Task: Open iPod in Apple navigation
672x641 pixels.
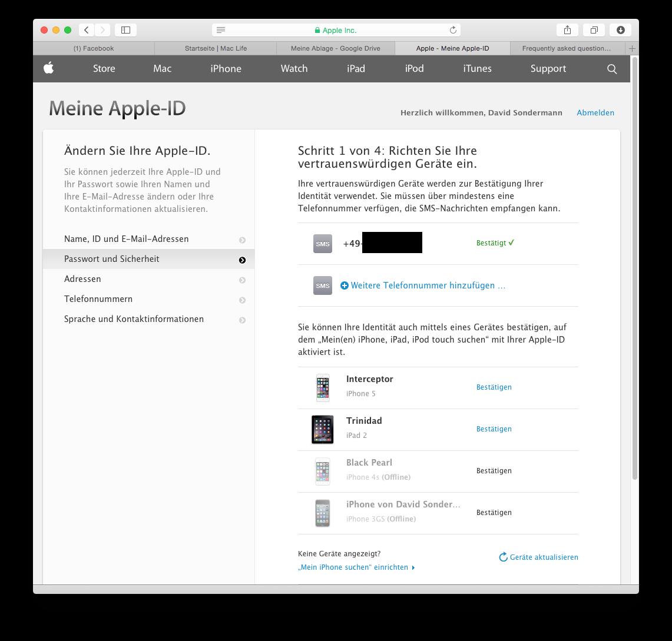Action: [415, 68]
